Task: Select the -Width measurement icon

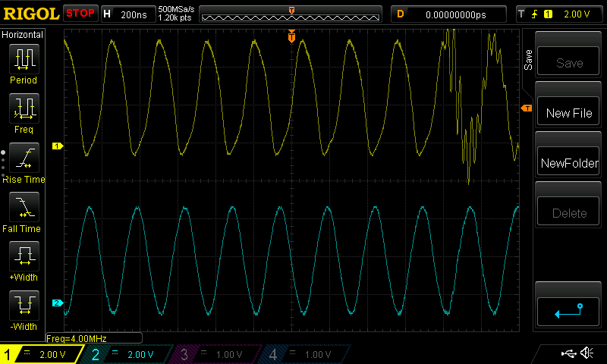Action: 24,306
